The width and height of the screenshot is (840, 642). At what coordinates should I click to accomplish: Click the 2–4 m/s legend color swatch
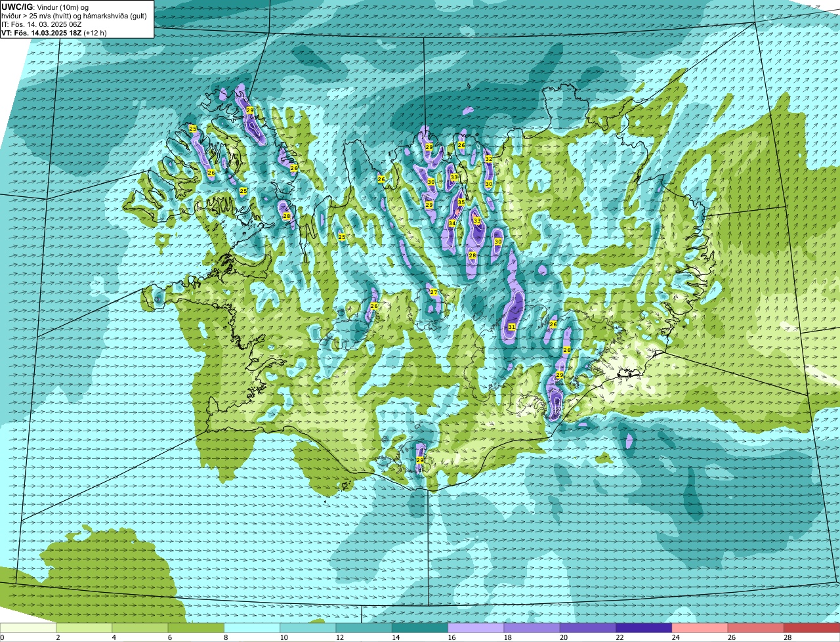click(x=84, y=628)
